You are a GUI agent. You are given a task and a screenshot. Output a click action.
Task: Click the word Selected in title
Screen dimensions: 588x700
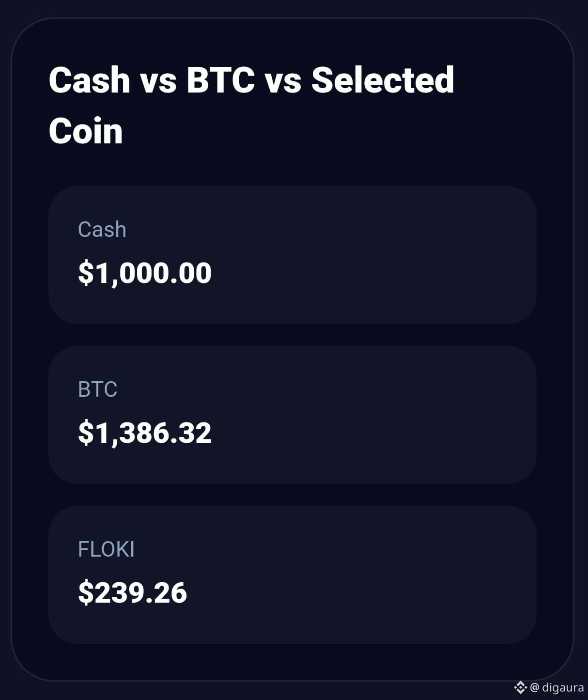point(383,79)
